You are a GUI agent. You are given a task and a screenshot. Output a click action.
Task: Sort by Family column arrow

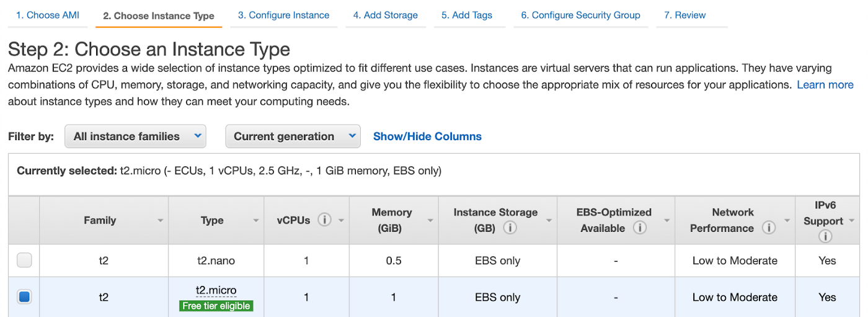[161, 221]
